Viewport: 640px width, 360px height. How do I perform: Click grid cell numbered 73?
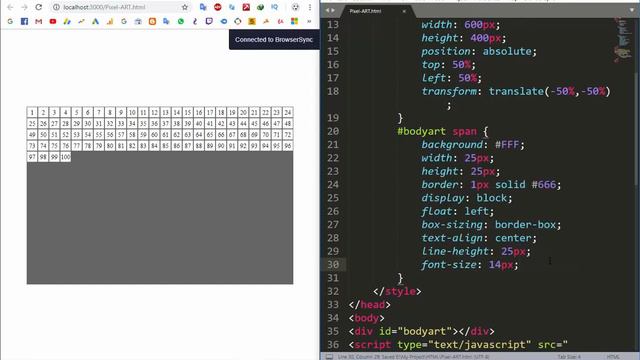(32, 146)
